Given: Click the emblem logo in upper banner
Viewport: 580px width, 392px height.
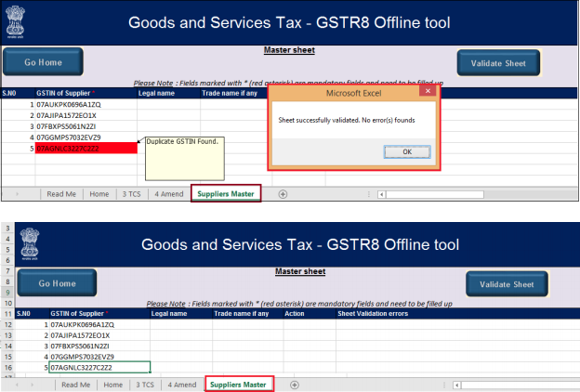Looking at the screenshot, I should tap(16, 21).
